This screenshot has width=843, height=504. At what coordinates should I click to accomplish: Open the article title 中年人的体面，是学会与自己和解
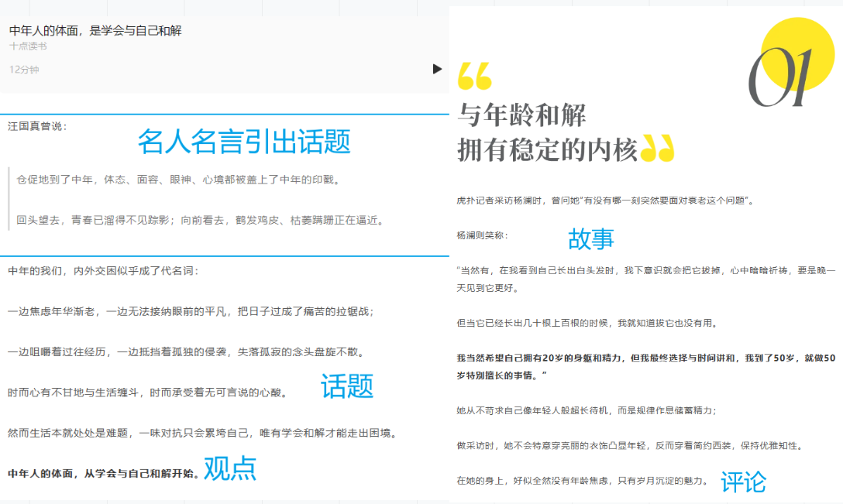pyautogui.click(x=95, y=30)
